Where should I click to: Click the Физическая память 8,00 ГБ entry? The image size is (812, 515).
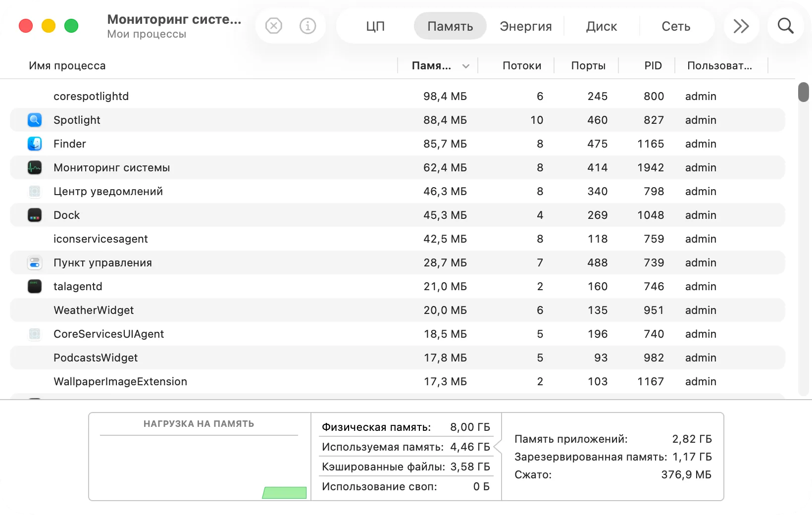pyautogui.click(x=406, y=427)
